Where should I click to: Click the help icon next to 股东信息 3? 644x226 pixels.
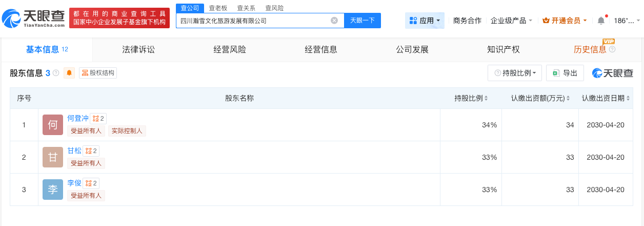click(56, 73)
